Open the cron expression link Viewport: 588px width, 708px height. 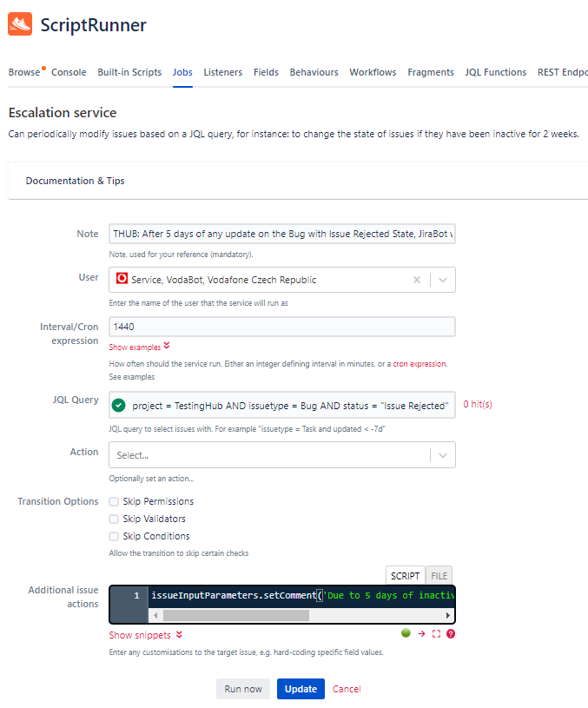pos(420,364)
